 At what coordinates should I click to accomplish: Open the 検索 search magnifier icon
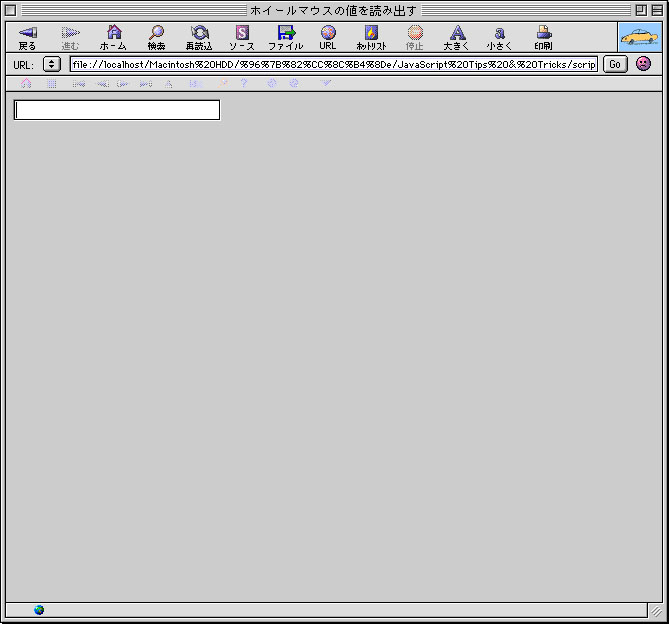click(x=157, y=38)
